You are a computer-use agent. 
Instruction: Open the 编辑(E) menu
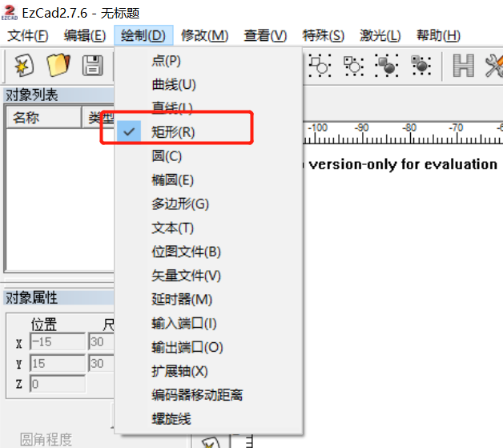pos(85,35)
